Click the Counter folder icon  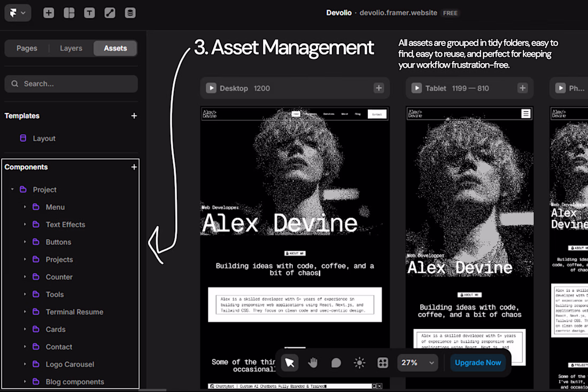point(36,277)
